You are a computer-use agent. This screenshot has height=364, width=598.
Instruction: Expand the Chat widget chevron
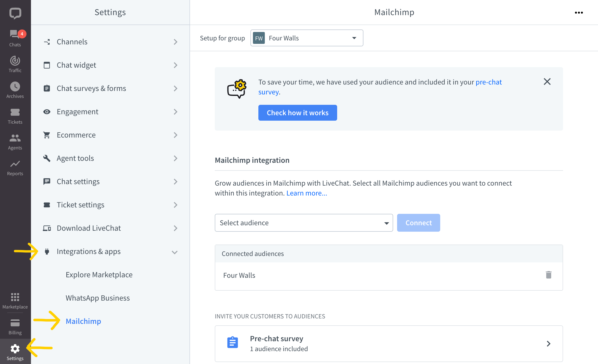click(x=175, y=65)
